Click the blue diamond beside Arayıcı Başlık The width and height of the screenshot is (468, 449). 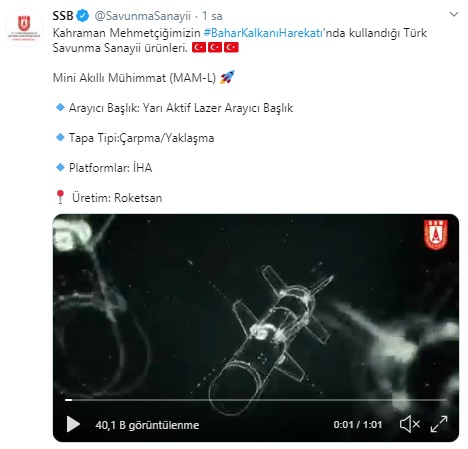[x=60, y=107]
